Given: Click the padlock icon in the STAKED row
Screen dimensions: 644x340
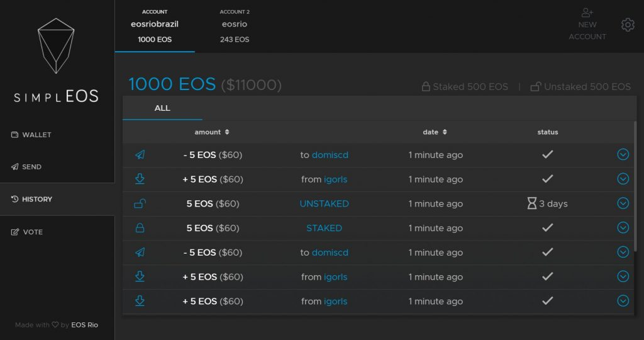Looking at the screenshot, I should coord(140,228).
